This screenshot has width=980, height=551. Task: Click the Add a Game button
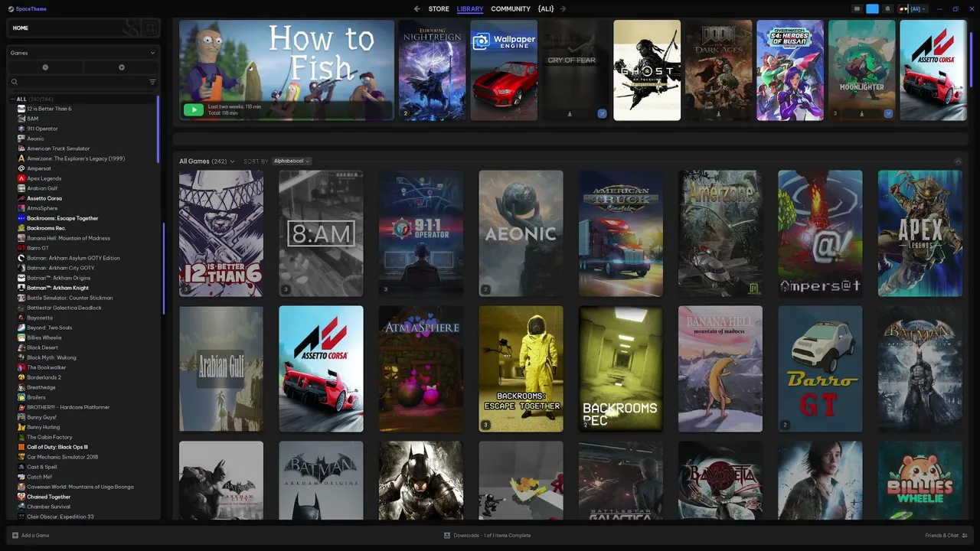pos(31,536)
